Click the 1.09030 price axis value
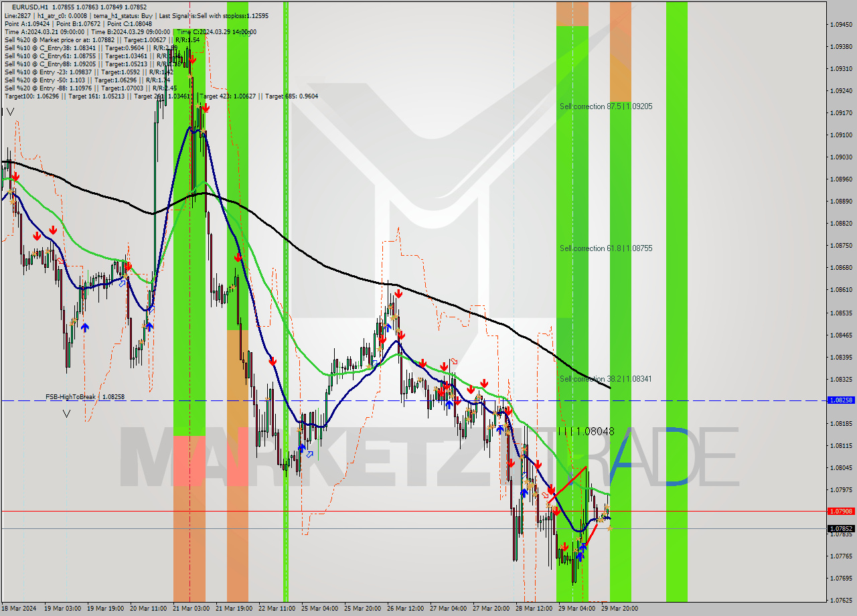Image resolution: width=857 pixels, height=616 pixels. pyautogui.click(x=841, y=157)
